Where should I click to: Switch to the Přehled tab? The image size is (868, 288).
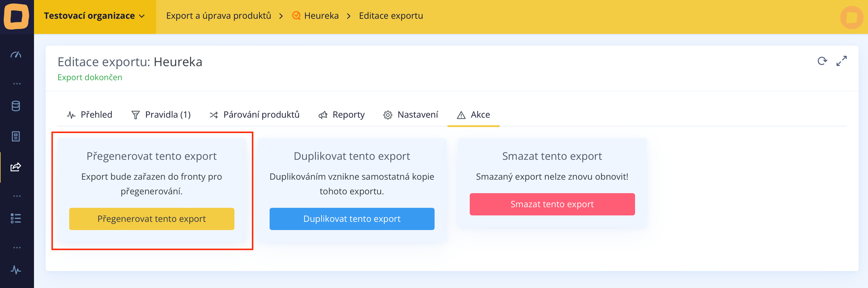(90, 114)
